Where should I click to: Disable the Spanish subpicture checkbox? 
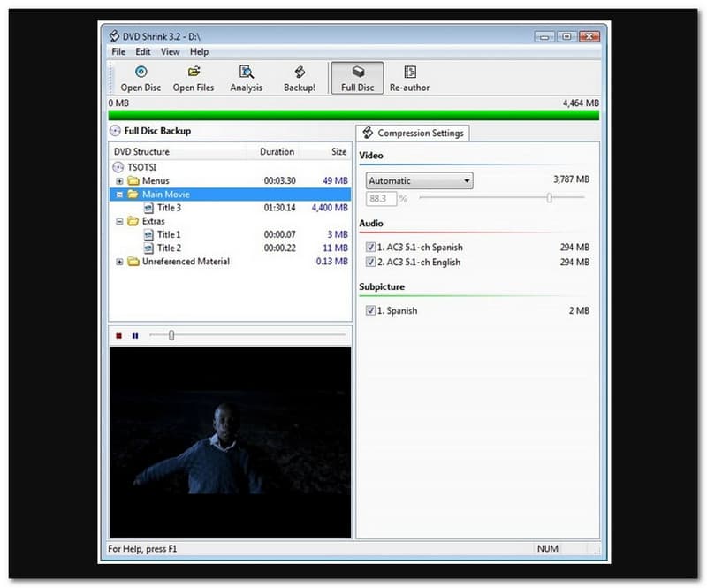370,311
